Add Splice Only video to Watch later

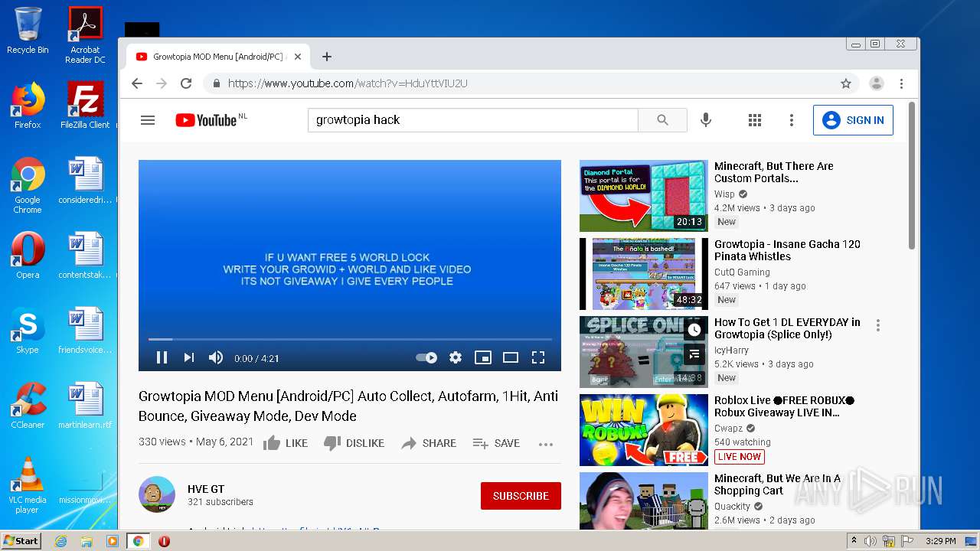coord(694,330)
